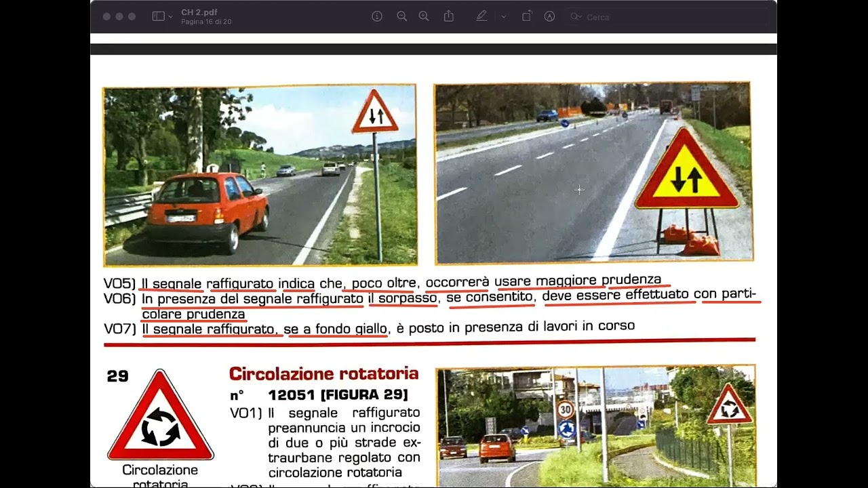Viewport: 868px width, 488px height.
Task: Click the roundabout street photo
Action: tap(596, 426)
